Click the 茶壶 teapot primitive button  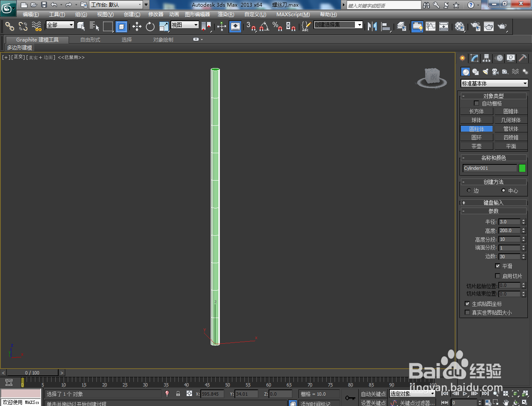coord(476,146)
